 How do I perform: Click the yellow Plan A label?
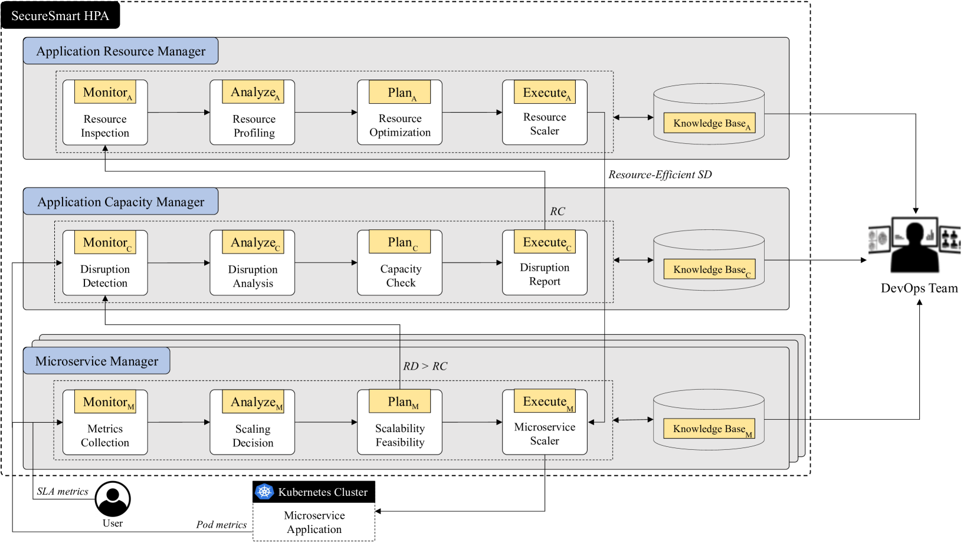point(400,92)
